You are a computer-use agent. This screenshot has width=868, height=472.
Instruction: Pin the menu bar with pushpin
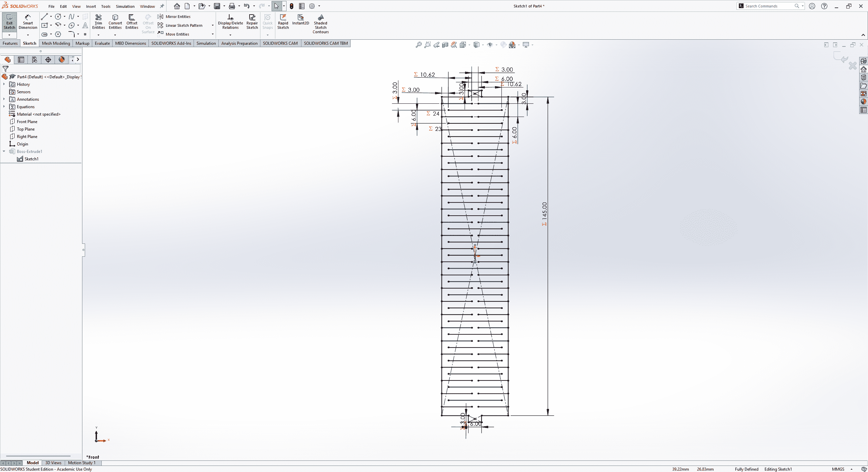pos(162,6)
